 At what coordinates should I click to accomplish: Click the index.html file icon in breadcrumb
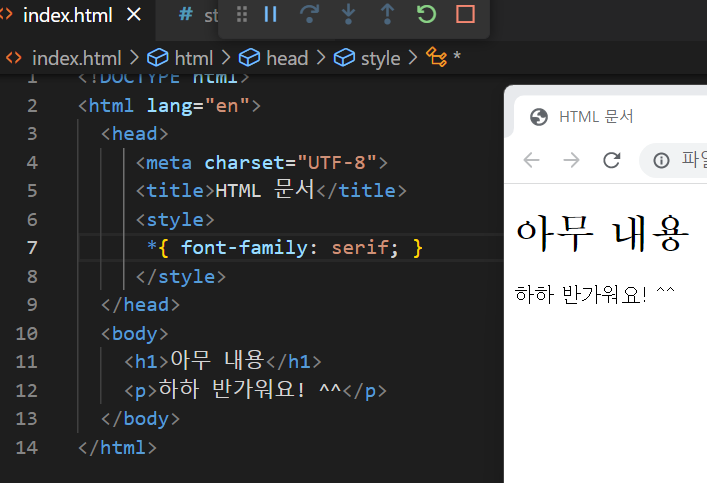click(14, 58)
